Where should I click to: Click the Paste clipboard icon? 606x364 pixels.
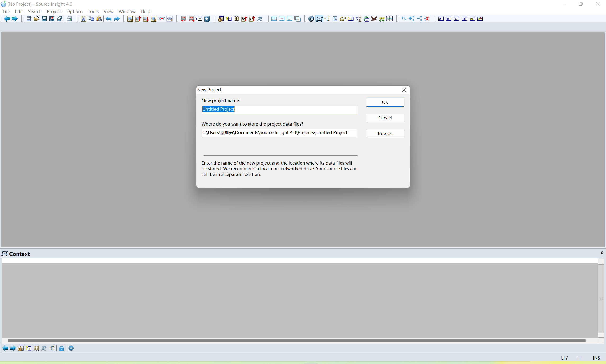(x=99, y=19)
